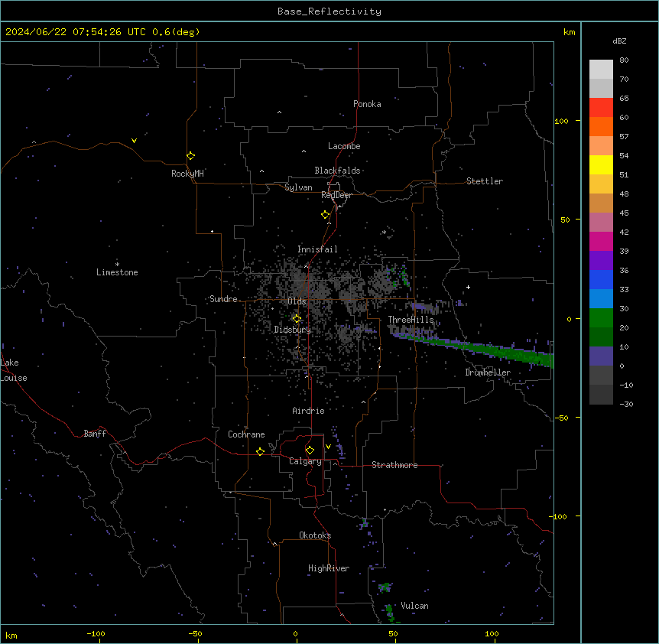Select the light blue 33-30 dBZ legend swatch
The height and width of the screenshot is (644, 659).
(x=601, y=299)
